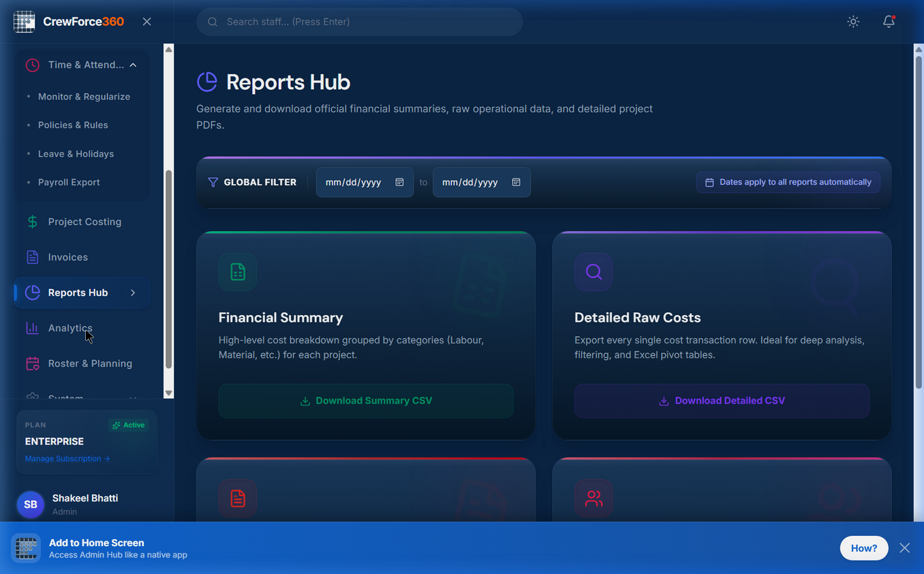The width and height of the screenshot is (924, 574).
Task: Click the red people card icon
Action: coord(594,498)
